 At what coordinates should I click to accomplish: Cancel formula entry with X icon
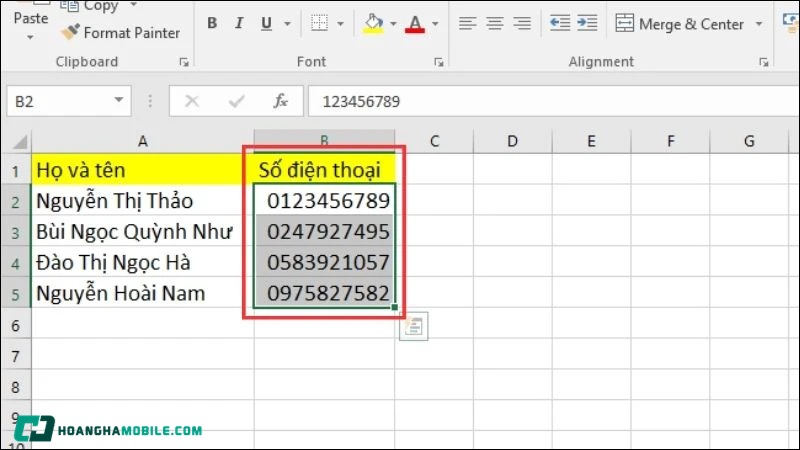(192, 101)
